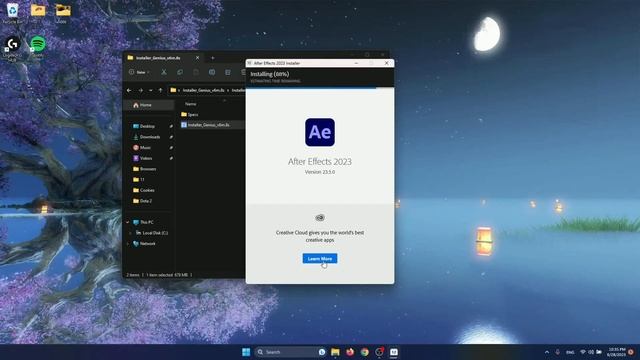The image size is (640, 360).
Task: Open the Logitech G HUB desktop shortcut
Action: tap(12, 49)
